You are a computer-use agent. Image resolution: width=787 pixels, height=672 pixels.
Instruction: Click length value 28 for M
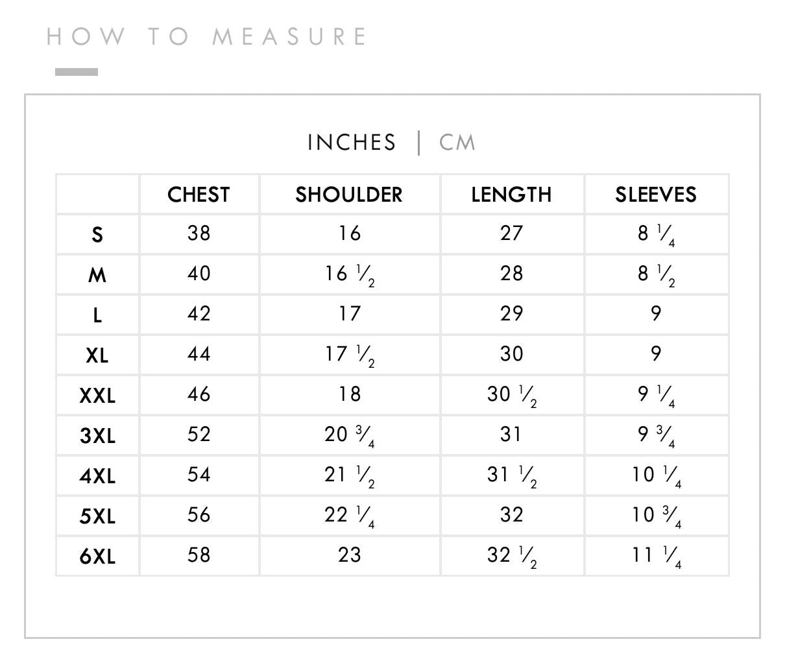[x=511, y=273]
